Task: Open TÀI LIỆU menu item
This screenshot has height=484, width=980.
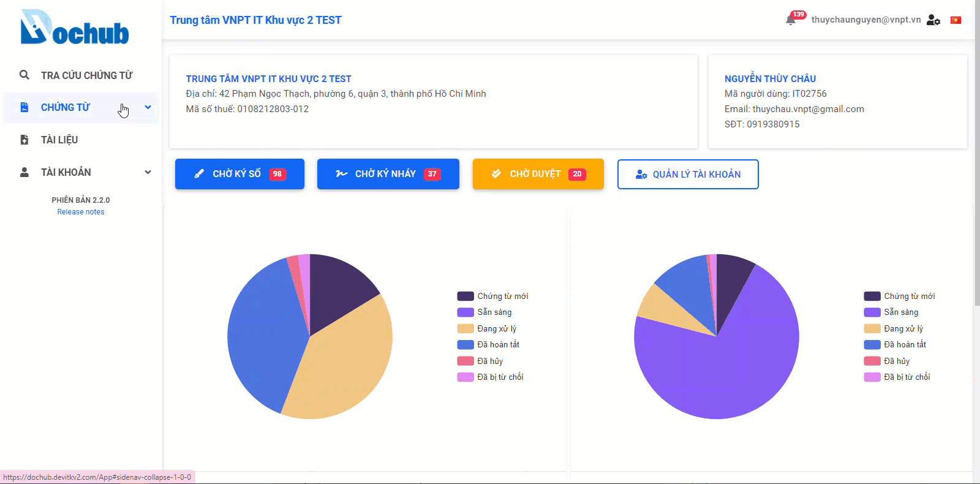Action: (81, 140)
